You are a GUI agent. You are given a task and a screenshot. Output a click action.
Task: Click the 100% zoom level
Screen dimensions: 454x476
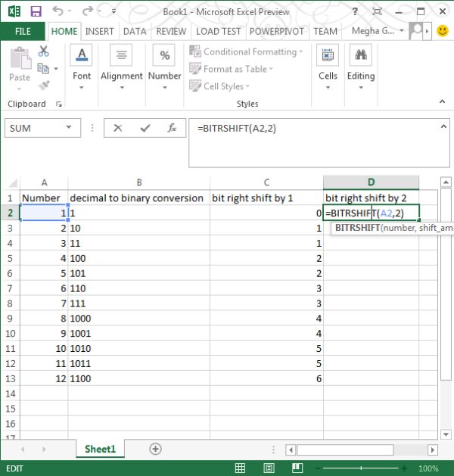click(x=428, y=468)
